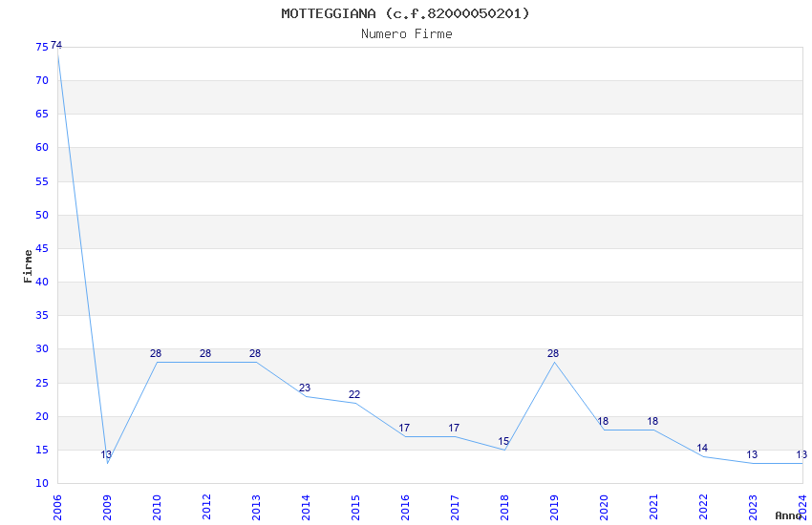Click the y-axis tick label "20"
812x525 pixels.
tap(42, 417)
